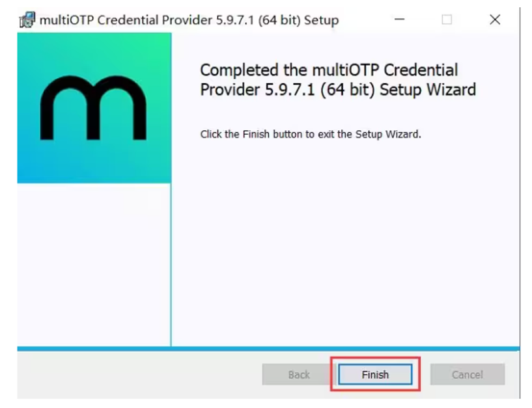532x408 pixels.
Task: Click the black multiOTP 'm' logo
Action: (93, 108)
